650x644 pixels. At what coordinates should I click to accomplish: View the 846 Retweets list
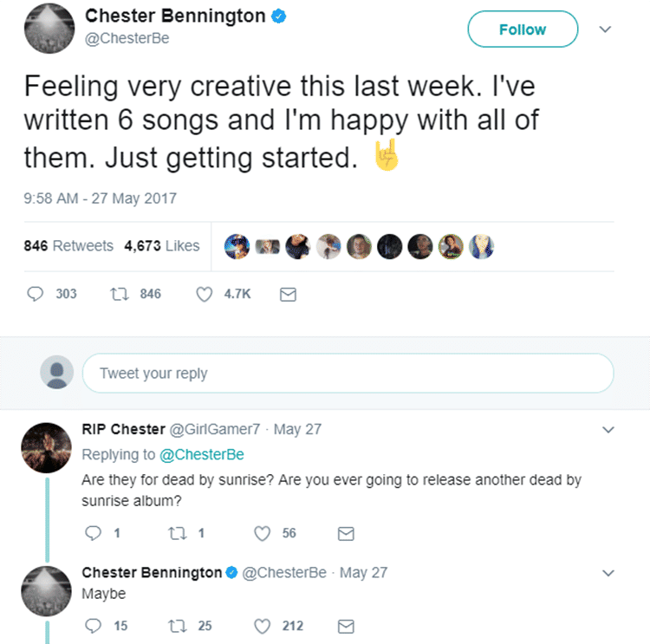click(x=68, y=246)
